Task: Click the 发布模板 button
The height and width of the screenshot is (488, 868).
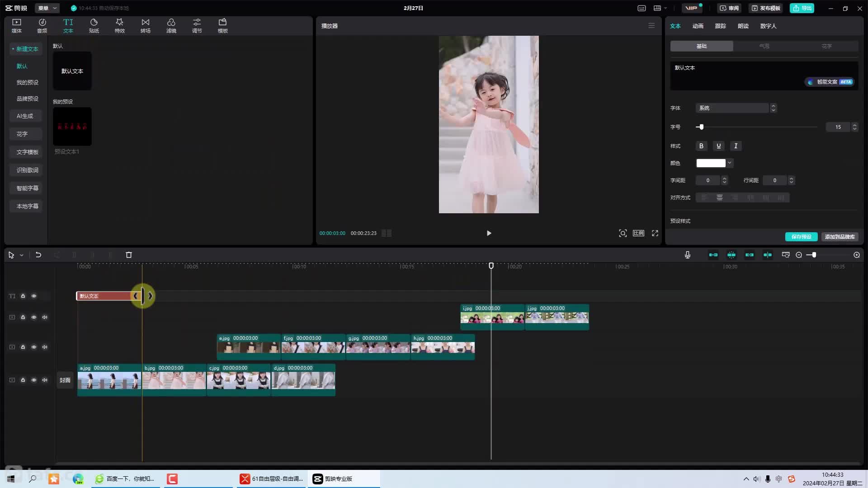Action: coord(766,8)
